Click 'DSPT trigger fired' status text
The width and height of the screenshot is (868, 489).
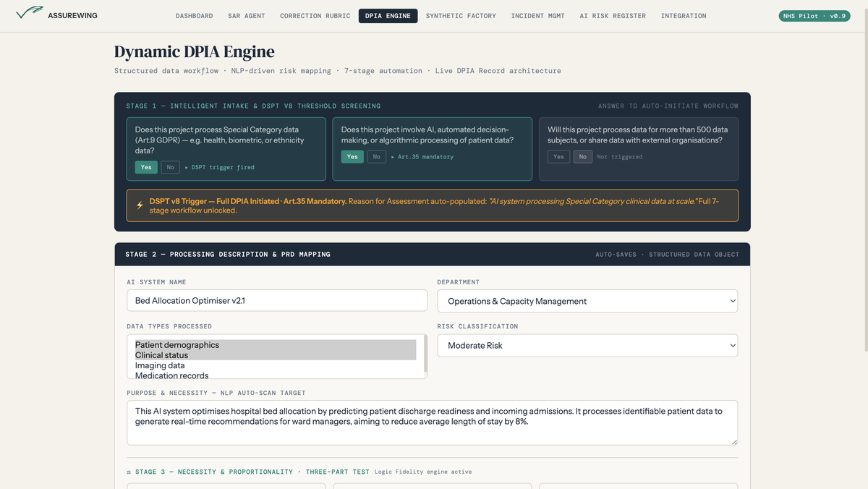pyautogui.click(x=219, y=167)
